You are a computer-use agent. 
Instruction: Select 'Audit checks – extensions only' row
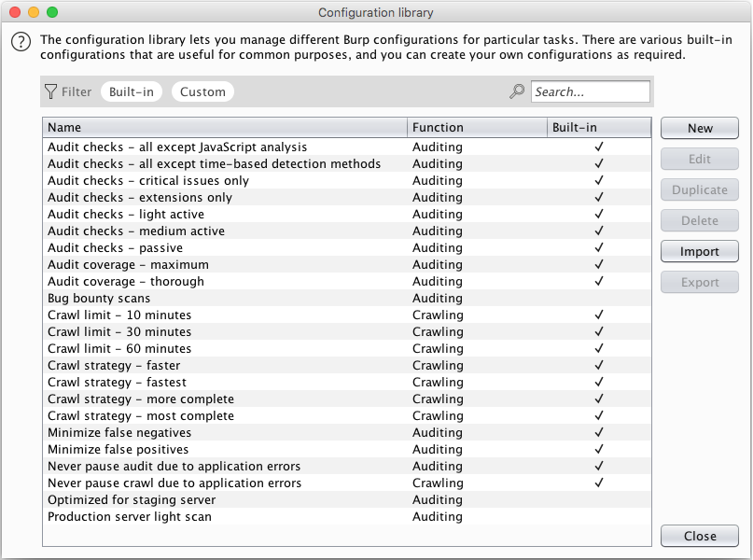347,197
